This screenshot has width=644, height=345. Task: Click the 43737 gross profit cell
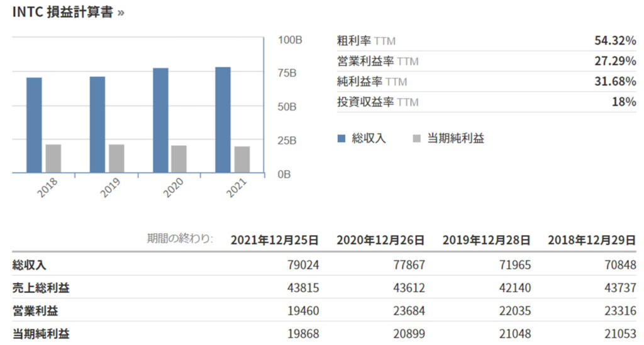620,288
